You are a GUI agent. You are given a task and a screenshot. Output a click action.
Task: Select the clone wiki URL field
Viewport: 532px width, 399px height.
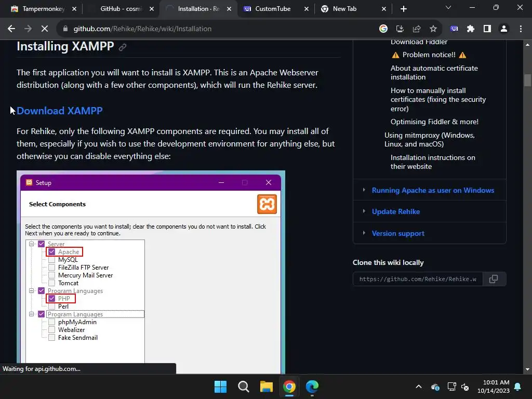[418, 279]
